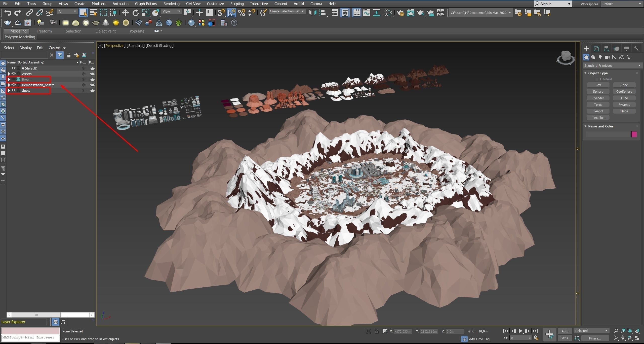Screen dimensions: 644x344
Task: Expand the Brown layer tree arrow
Action: (x=9, y=79)
